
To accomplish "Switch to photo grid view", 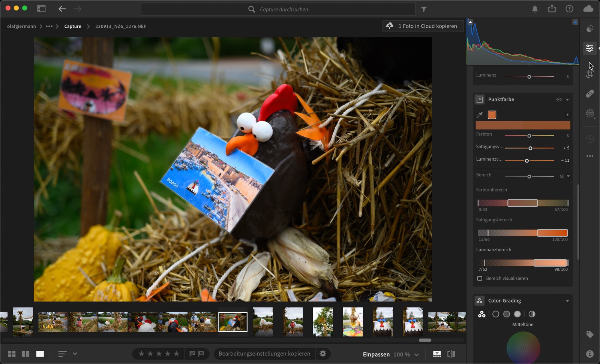I will pos(12,354).
